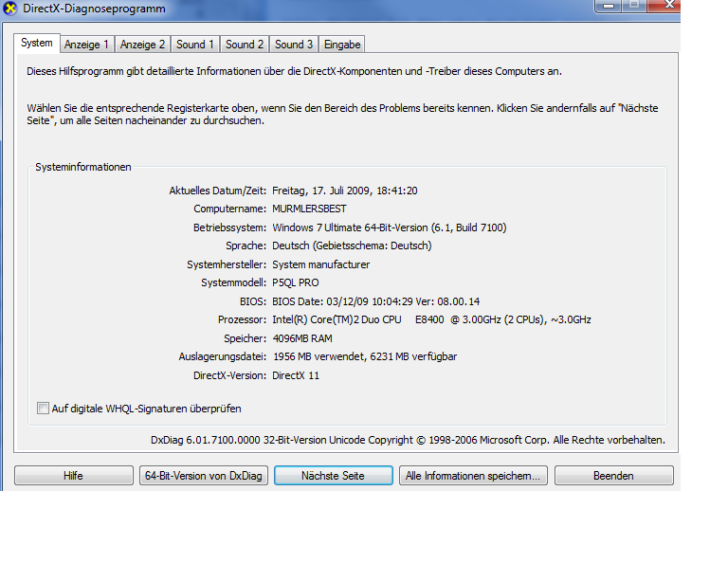Click the date Freitag, 17. Juli 2009 value
728x582 pixels.
pos(344,191)
